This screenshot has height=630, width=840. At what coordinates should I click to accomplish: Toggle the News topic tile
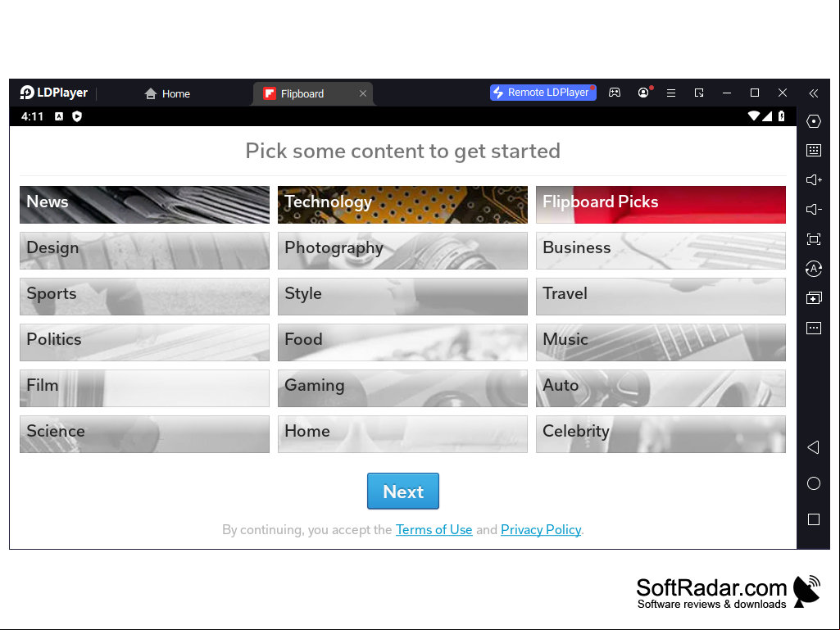click(144, 205)
